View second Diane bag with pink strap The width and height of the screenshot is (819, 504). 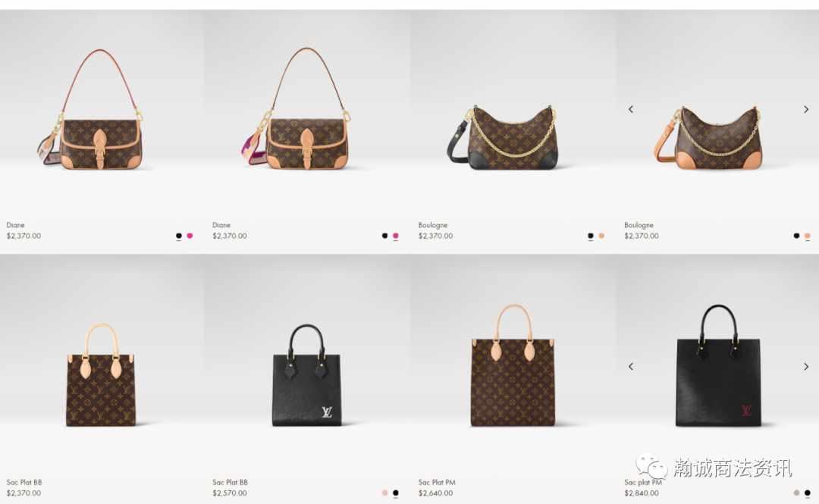click(x=296, y=108)
